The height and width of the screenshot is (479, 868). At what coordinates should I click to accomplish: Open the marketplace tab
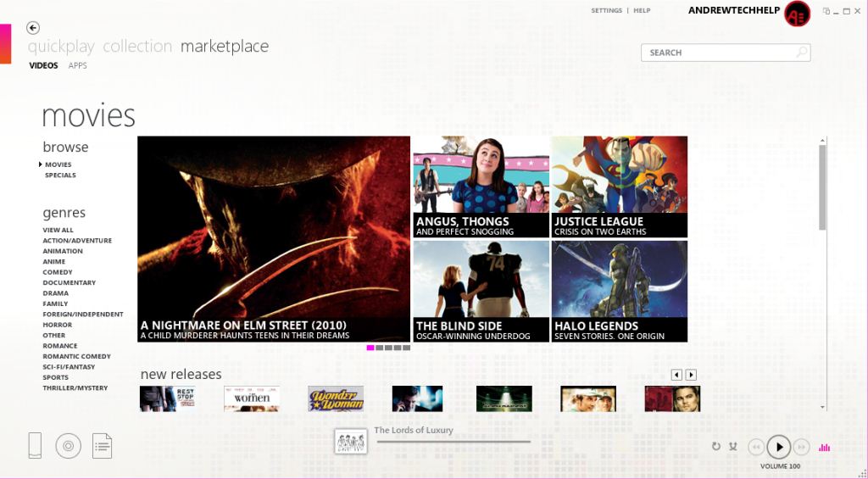(225, 47)
